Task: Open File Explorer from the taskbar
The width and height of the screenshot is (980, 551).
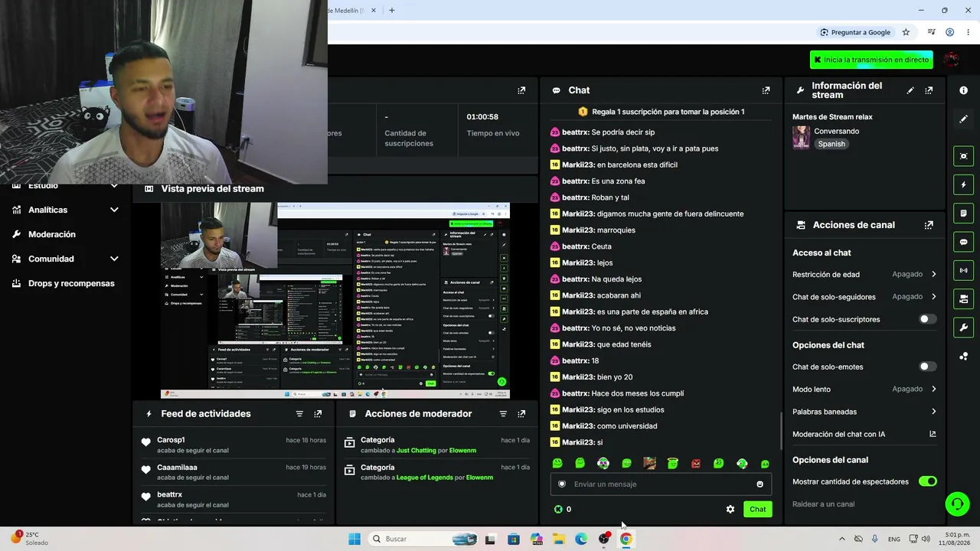Action: [x=559, y=539]
